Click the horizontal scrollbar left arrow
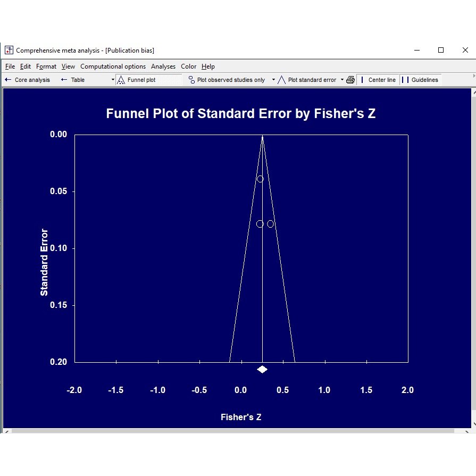Viewport: 476px width, 476px height. pos(7,431)
